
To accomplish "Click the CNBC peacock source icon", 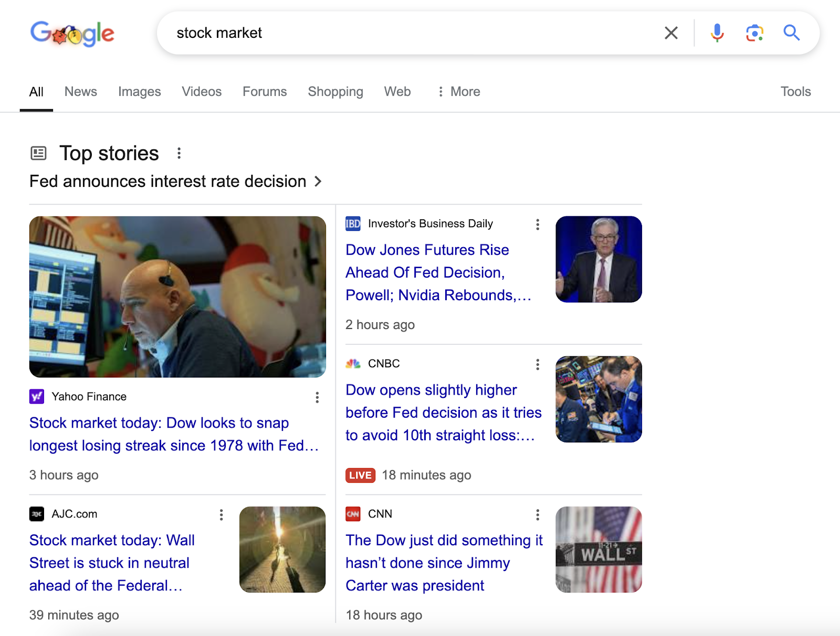I will point(353,364).
